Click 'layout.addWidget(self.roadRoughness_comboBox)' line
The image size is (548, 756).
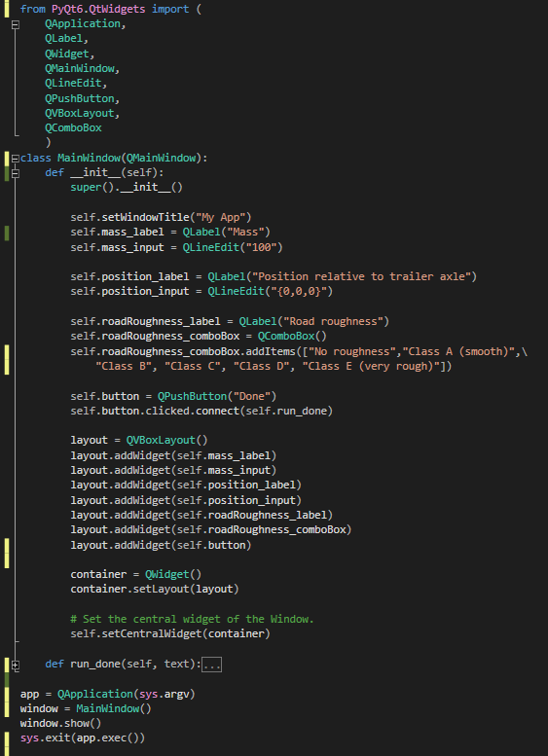click(x=211, y=529)
